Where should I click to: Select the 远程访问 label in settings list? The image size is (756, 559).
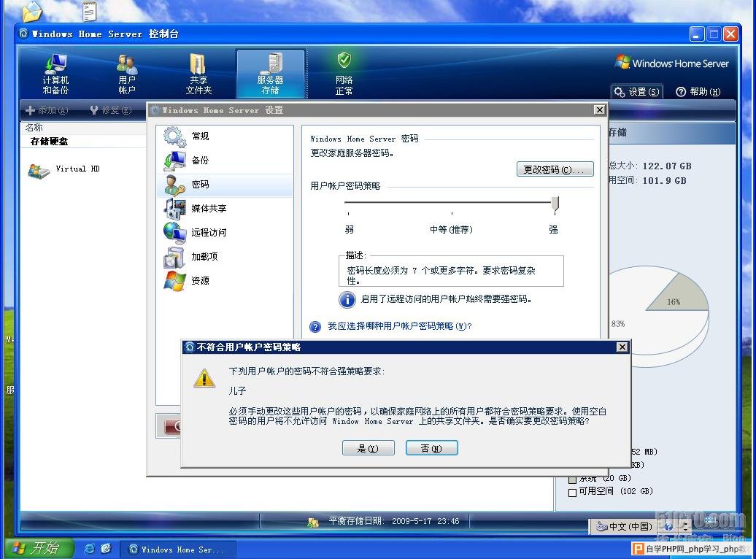tap(209, 233)
